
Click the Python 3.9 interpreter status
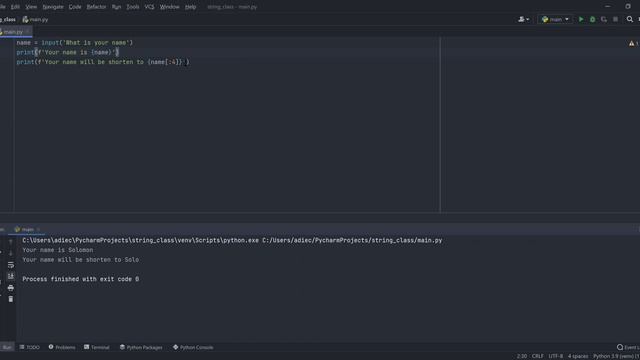(616, 356)
